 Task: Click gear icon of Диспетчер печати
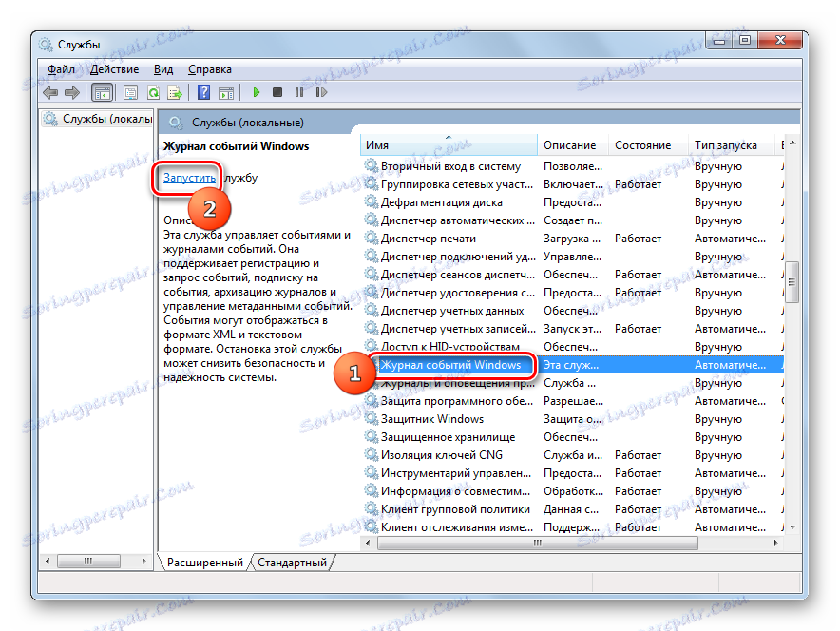[372, 238]
